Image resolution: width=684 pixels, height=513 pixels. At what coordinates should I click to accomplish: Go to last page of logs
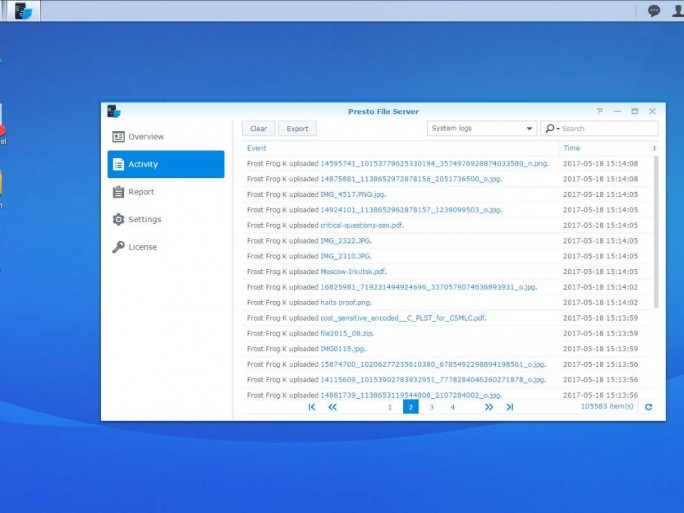click(x=510, y=407)
